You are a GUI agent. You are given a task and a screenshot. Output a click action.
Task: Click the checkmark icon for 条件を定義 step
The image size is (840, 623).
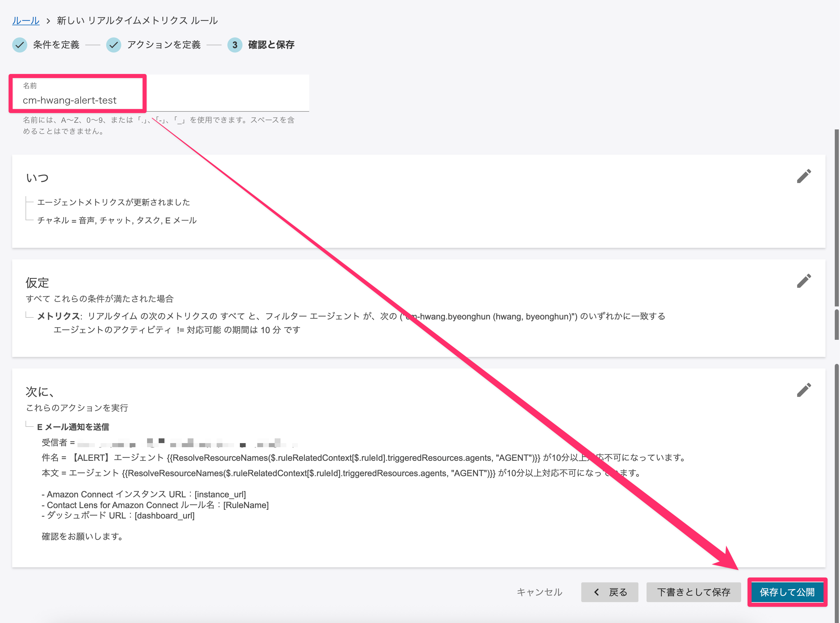click(x=20, y=45)
